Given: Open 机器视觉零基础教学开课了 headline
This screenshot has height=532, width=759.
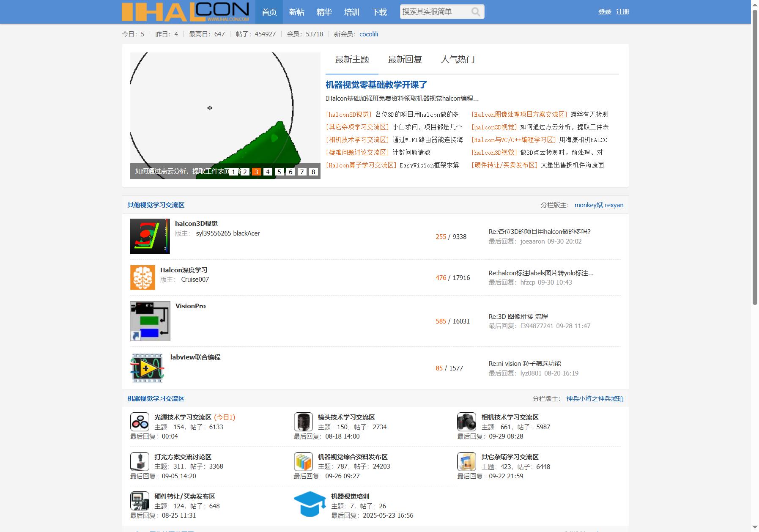Looking at the screenshot, I should coord(376,85).
